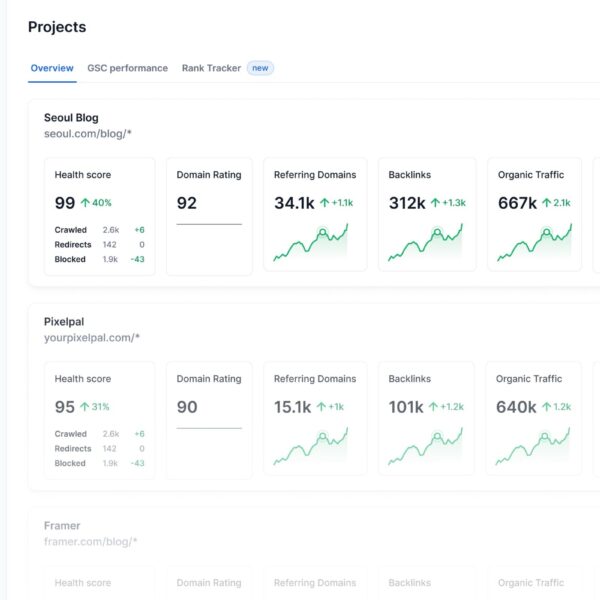Image resolution: width=600 pixels, height=600 pixels.
Task: Open the Framer project title
Action: (62, 525)
